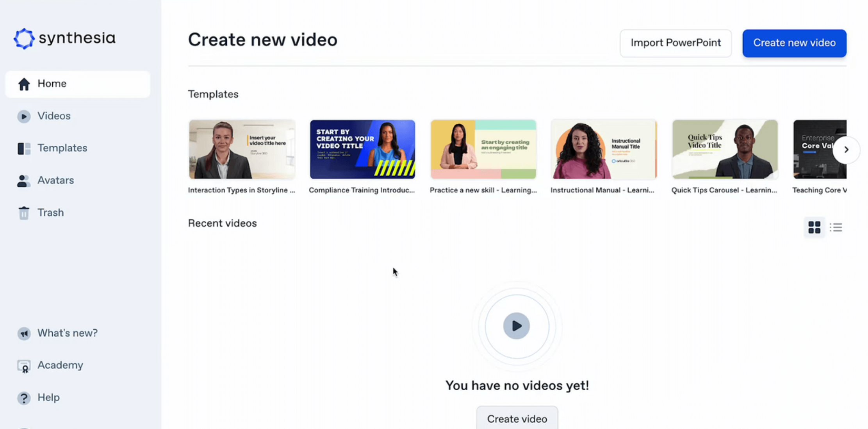Open the Avatars menu item
Image resolution: width=868 pixels, height=429 pixels.
(x=55, y=181)
